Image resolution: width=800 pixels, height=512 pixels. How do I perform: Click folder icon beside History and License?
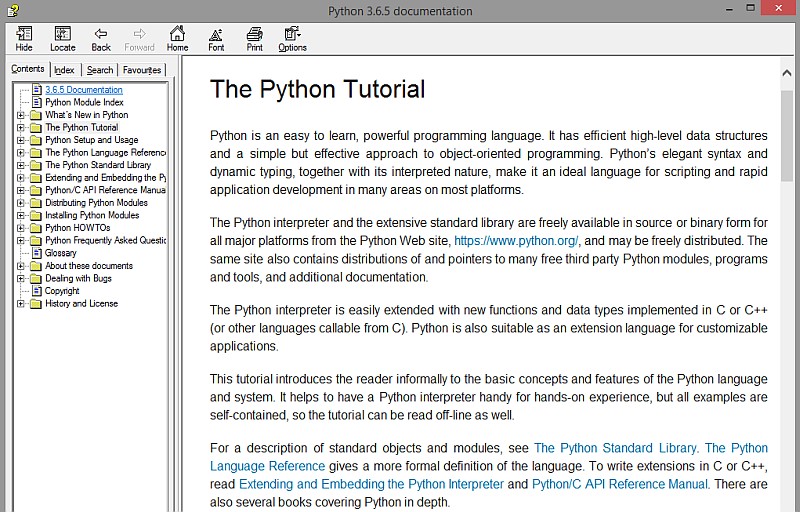[x=36, y=303]
